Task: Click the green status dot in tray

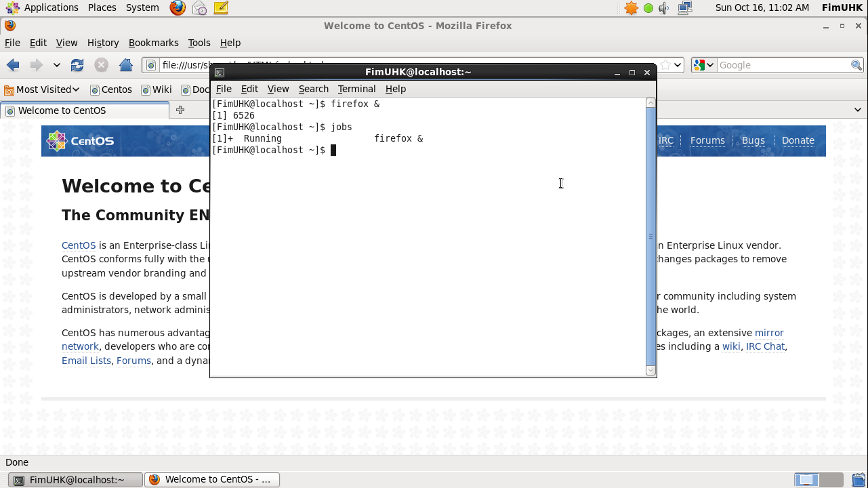Action: (x=648, y=8)
